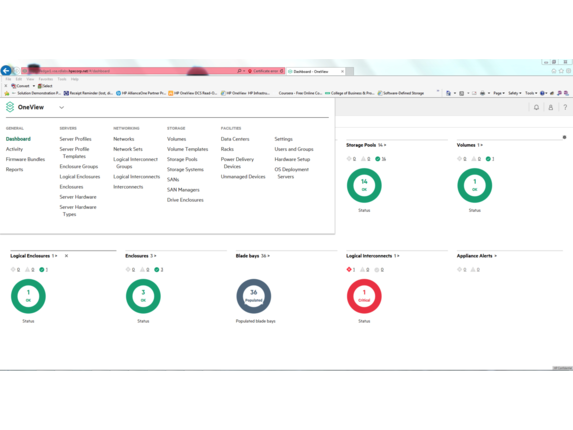Collapse the OneView main menu chevron
This screenshot has height=430, width=573.
61,107
